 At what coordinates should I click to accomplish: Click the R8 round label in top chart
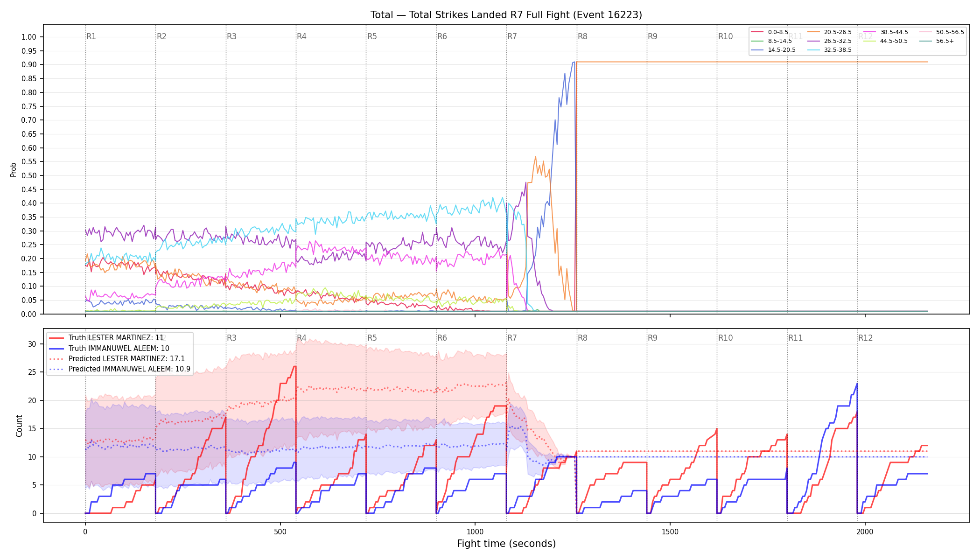[582, 36]
